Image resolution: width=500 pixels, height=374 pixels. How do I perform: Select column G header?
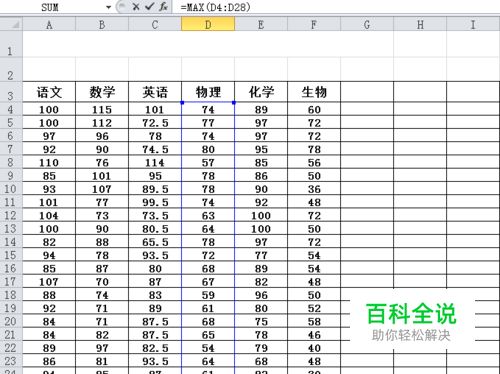(x=367, y=24)
